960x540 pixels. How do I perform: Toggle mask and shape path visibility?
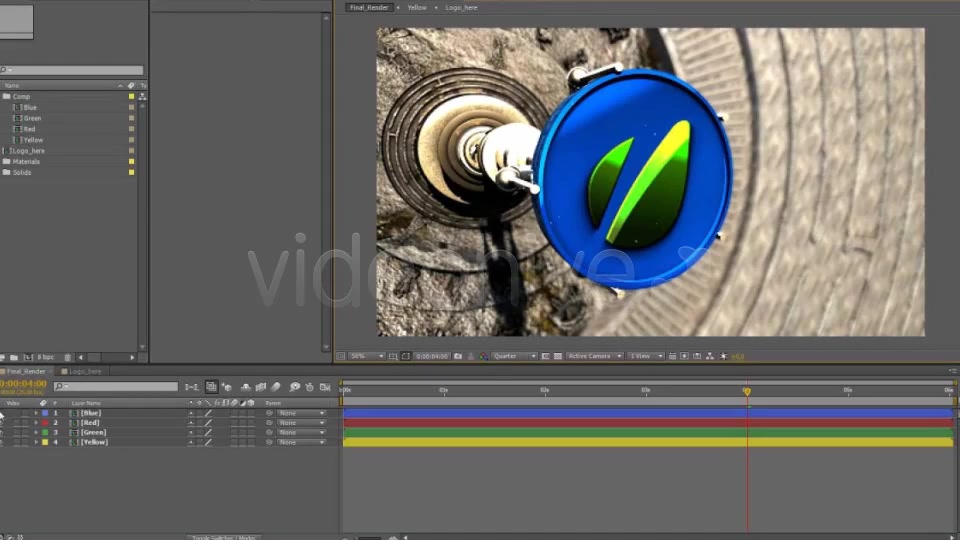coord(406,356)
